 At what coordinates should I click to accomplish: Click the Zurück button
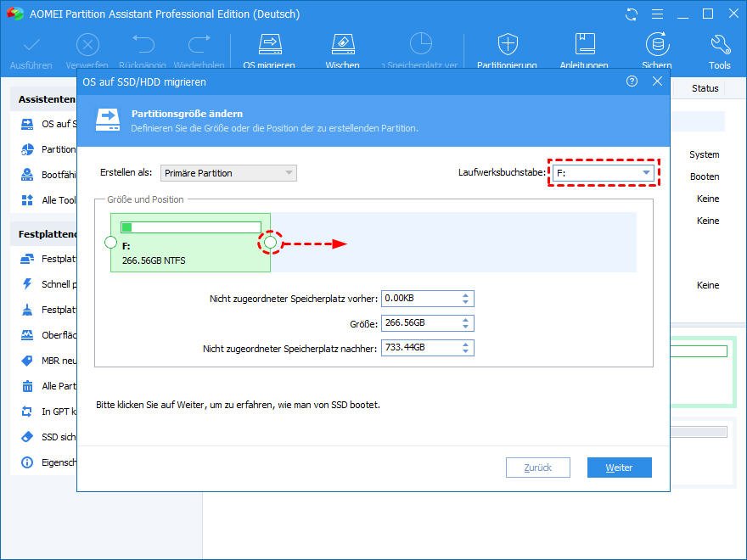(538, 468)
